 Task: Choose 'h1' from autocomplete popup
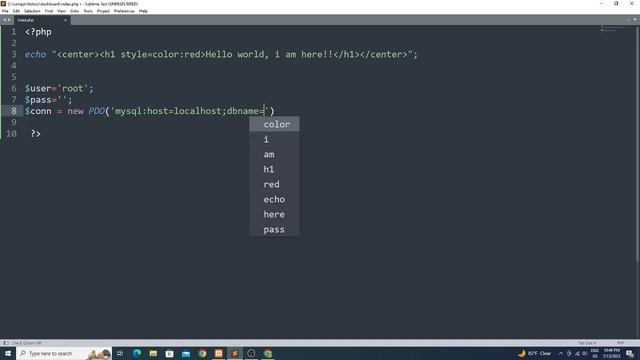coord(274,169)
